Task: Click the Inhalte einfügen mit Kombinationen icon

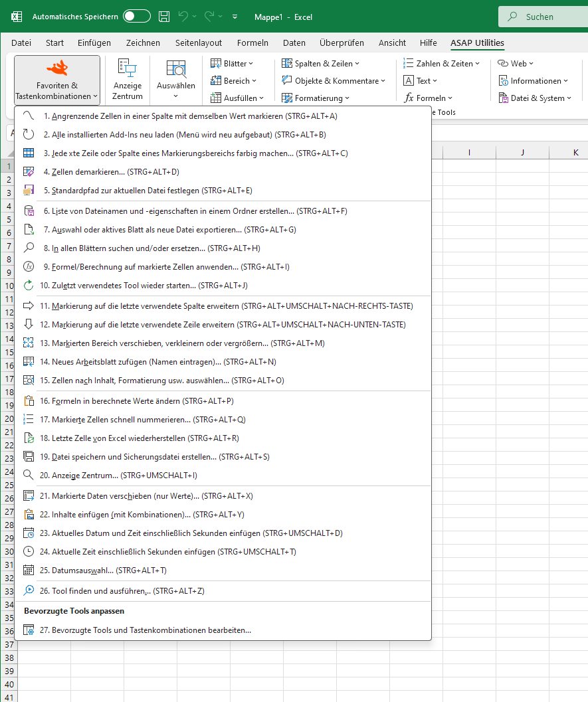Action: [x=28, y=515]
